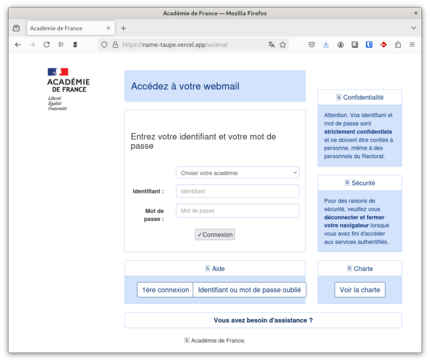Click the S extension icon in toolbar
The width and height of the screenshot is (430, 362).
coord(75,44)
